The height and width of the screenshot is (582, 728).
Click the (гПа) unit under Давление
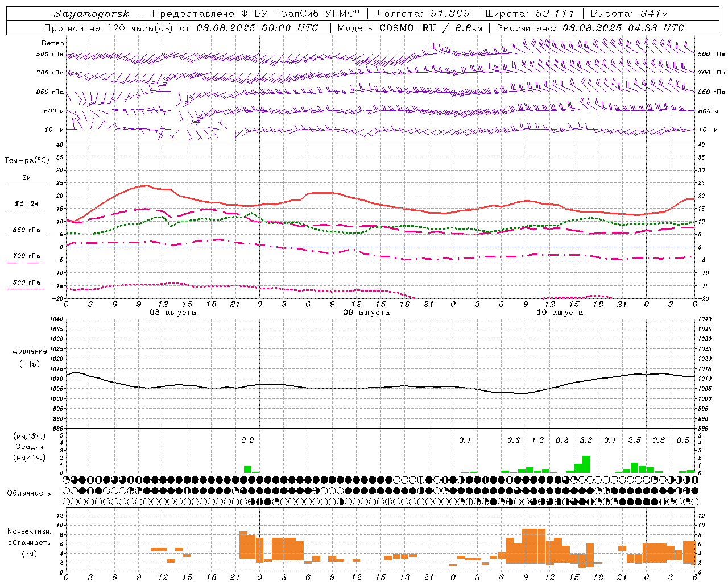(x=30, y=364)
